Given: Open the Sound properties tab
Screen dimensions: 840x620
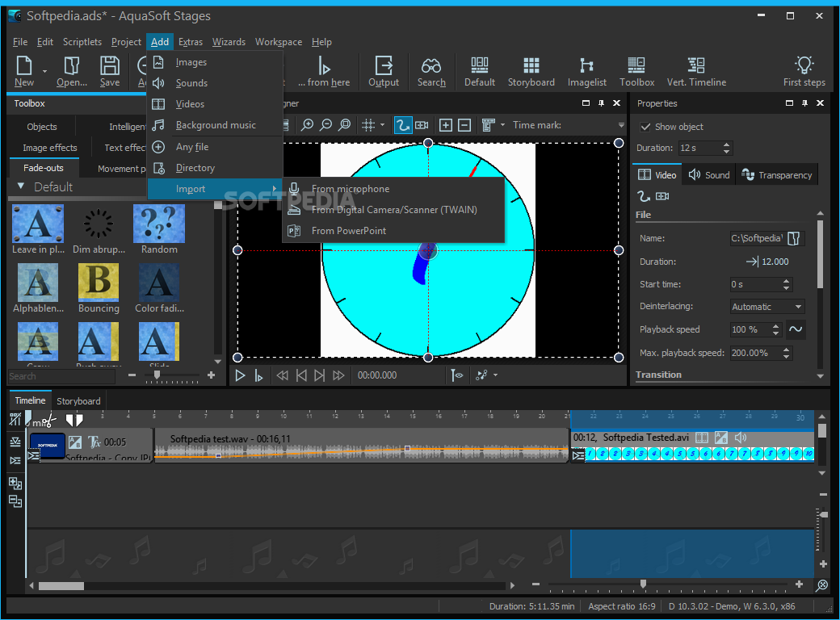Looking at the screenshot, I should 709,175.
